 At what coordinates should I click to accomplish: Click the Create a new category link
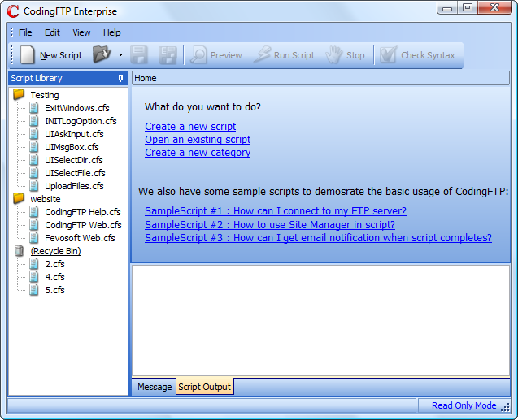coord(198,153)
